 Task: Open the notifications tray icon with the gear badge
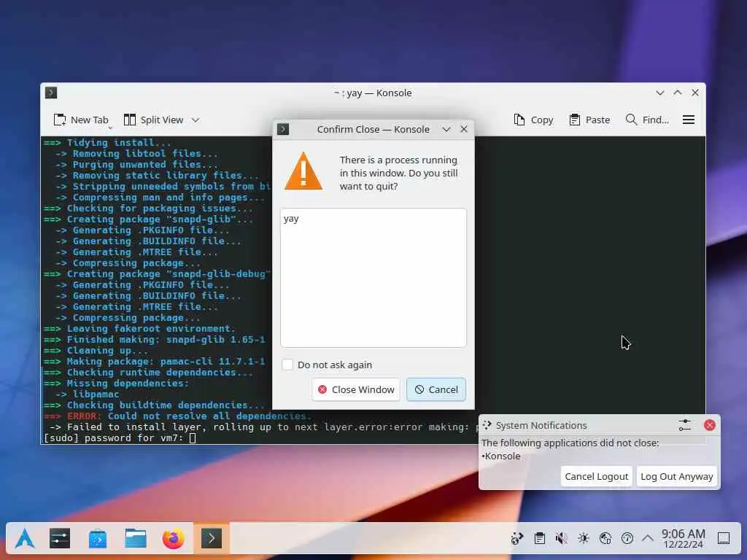pyautogui.click(x=517, y=539)
